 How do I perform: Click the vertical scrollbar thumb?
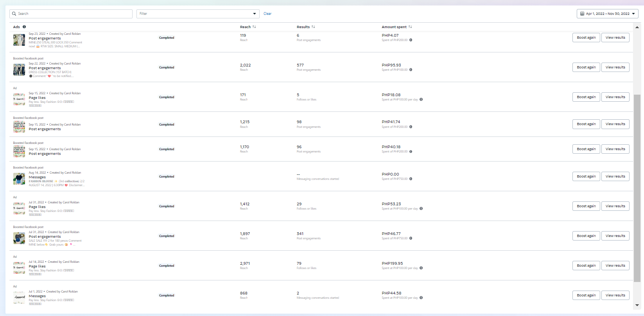pyautogui.click(x=637, y=188)
